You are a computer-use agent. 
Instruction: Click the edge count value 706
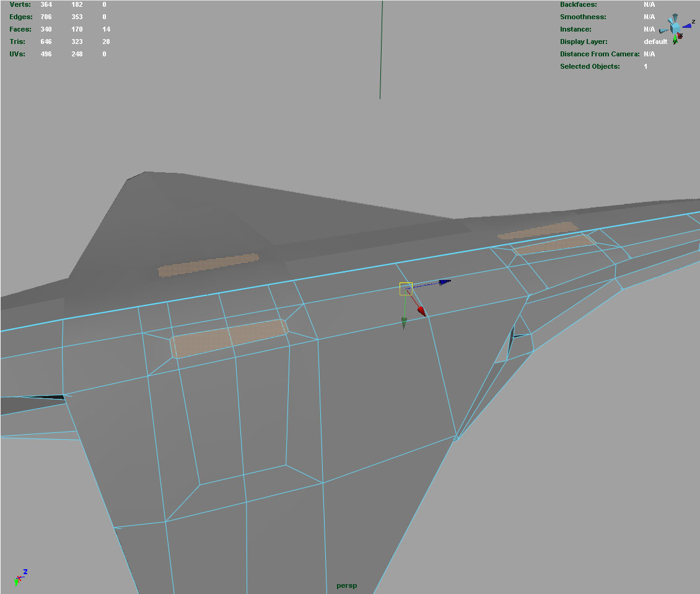pyautogui.click(x=46, y=17)
